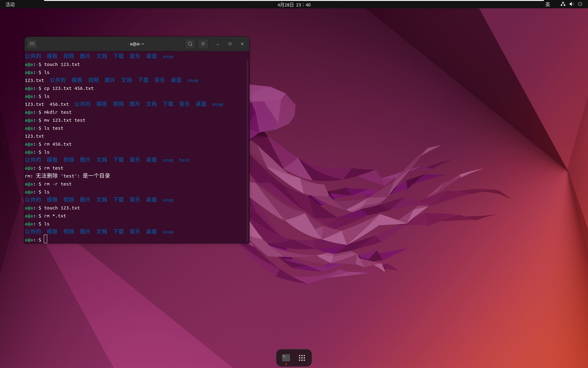Click the power icon in system tray
This screenshot has height=368, width=588.
point(580,5)
